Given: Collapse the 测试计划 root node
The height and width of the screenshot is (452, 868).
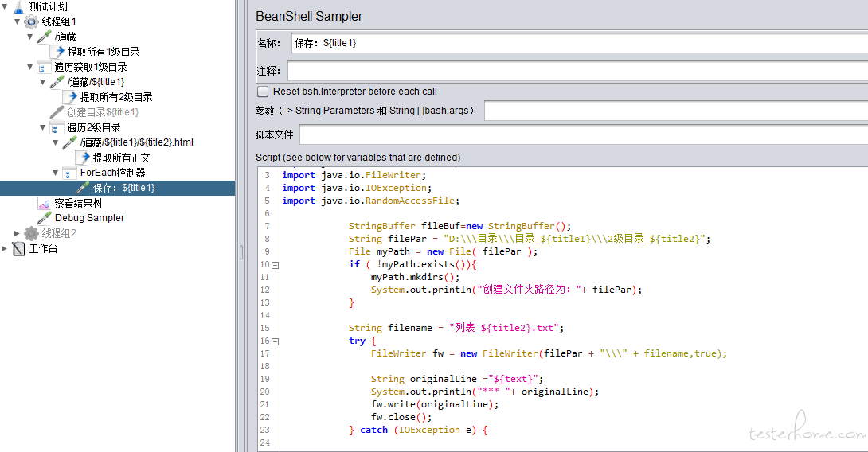Looking at the screenshot, I should [5, 6].
